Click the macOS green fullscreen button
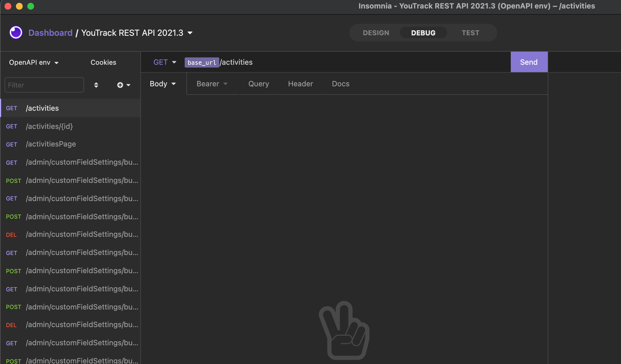The width and height of the screenshot is (621, 364). pyautogui.click(x=31, y=6)
